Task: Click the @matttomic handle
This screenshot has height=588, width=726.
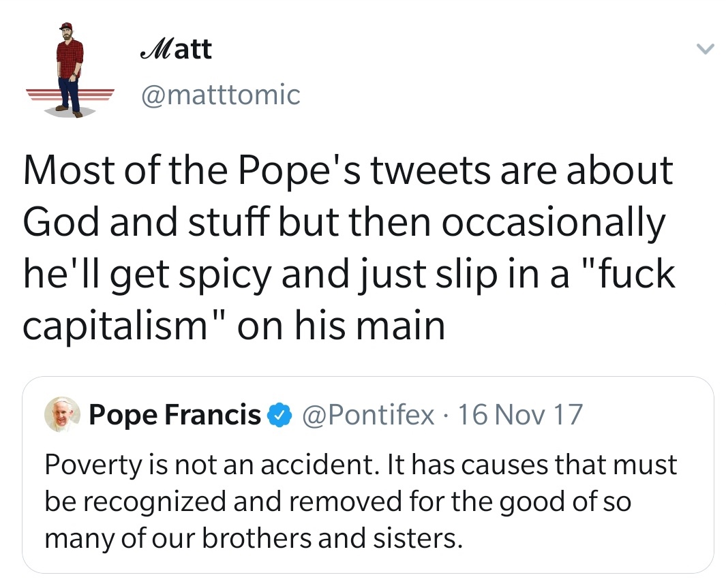Action: pyautogui.click(x=220, y=95)
